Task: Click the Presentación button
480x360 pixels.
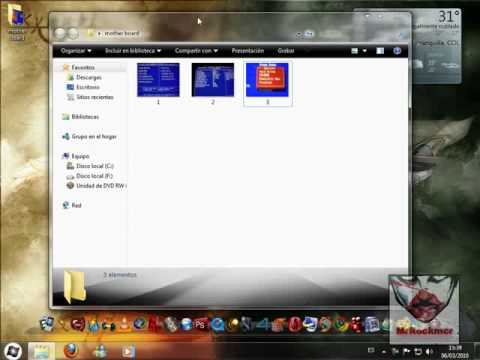Action: [x=248, y=51]
